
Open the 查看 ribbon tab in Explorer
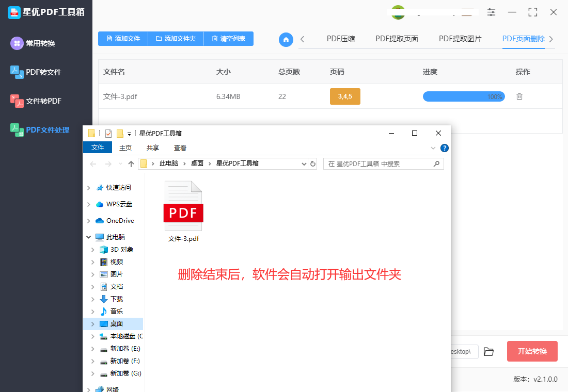[x=180, y=148]
